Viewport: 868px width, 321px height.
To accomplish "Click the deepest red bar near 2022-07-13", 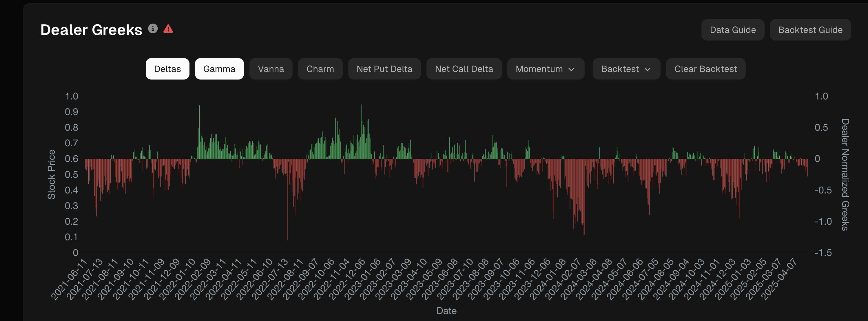I will 287,202.
